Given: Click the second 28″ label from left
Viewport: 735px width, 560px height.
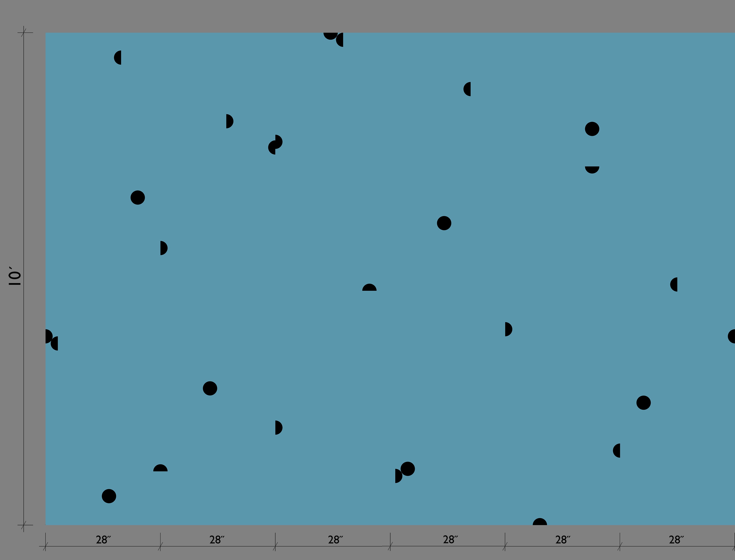Looking at the screenshot, I should pyautogui.click(x=217, y=540).
